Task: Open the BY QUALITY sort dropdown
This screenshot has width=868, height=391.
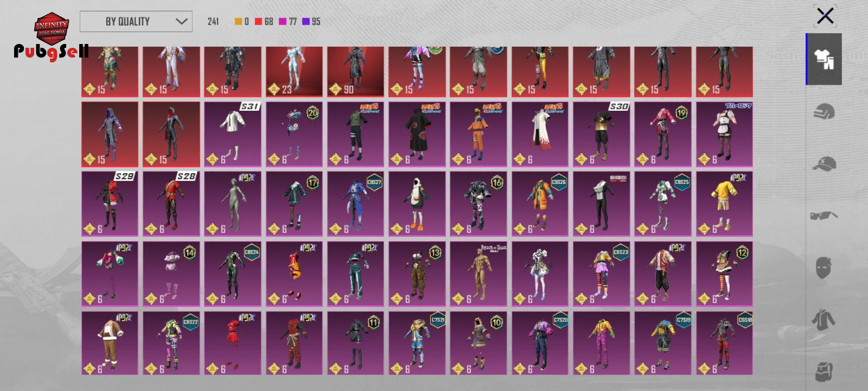Action: pos(136,22)
